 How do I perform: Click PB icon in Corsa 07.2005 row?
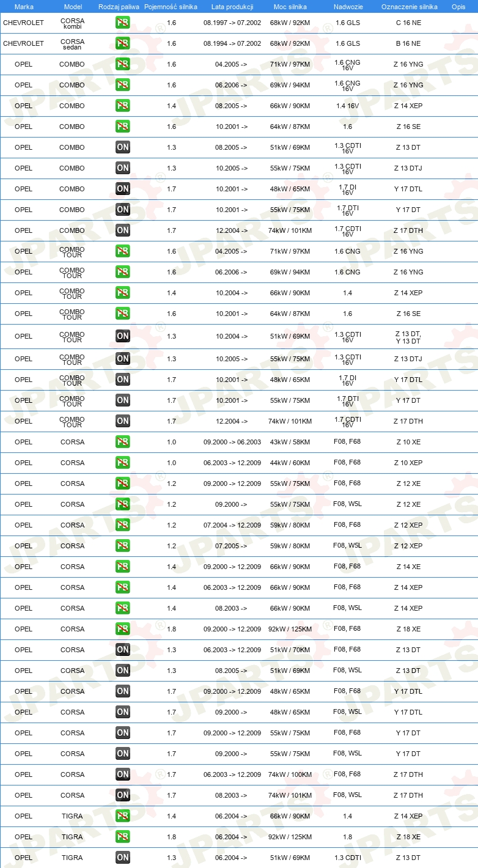[122, 546]
